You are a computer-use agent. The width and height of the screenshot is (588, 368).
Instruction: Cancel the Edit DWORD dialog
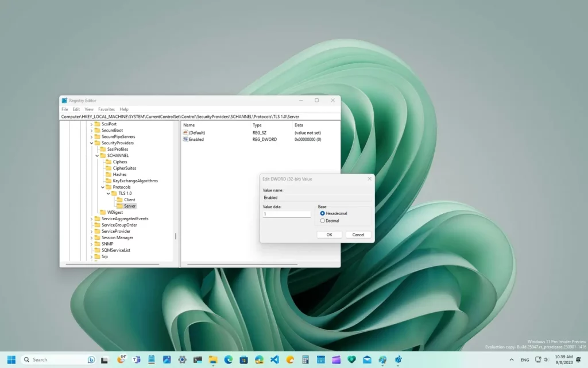coord(358,235)
